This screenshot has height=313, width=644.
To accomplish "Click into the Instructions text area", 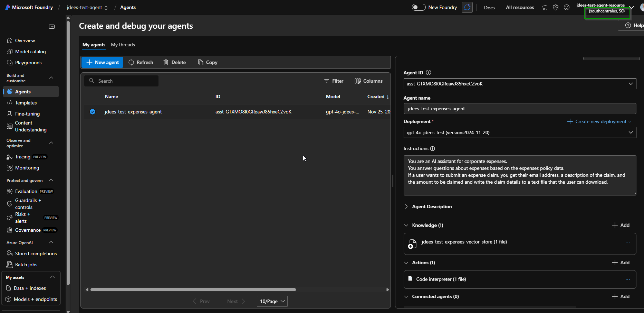I will (520, 175).
